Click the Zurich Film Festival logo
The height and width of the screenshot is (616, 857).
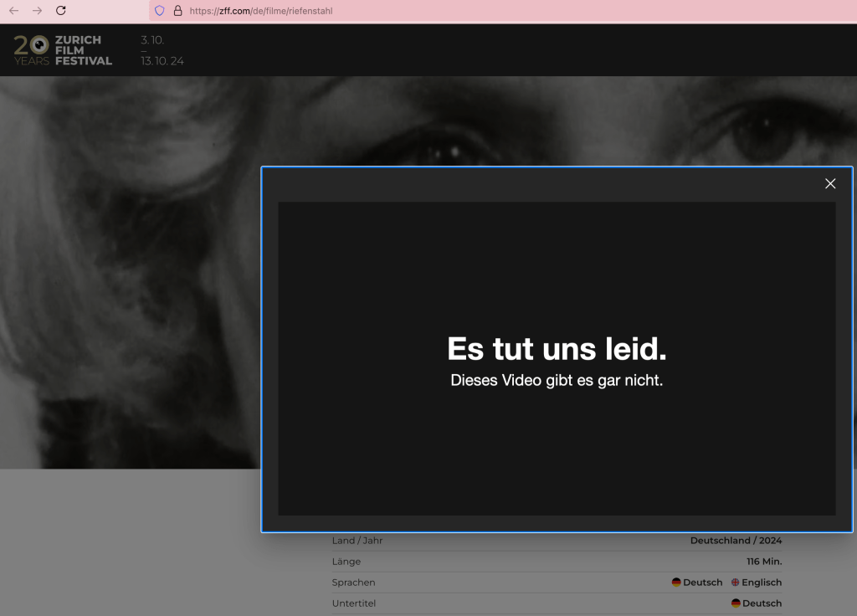63,50
